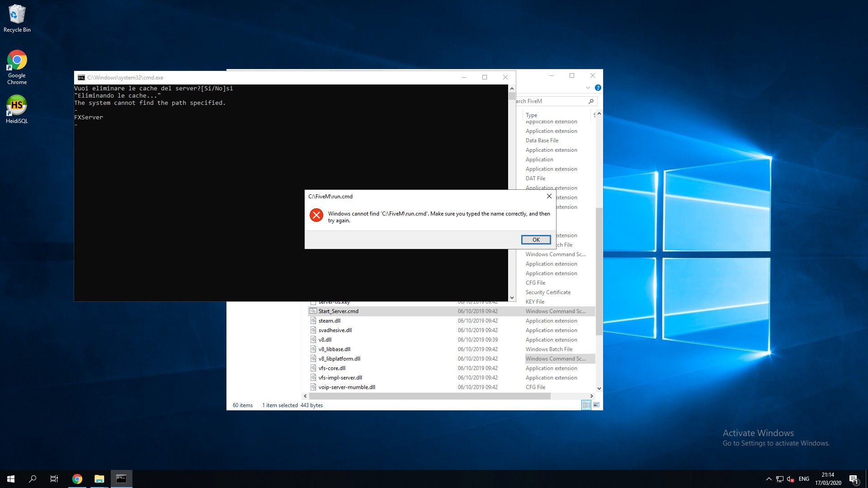Open Google Chrome desktop shortcut
Viewport: 868px width, 488px height.
coord(17,67)
